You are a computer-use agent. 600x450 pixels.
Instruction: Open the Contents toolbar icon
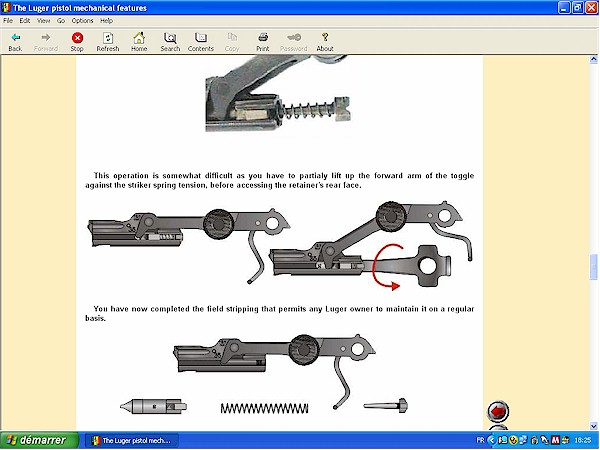coord(201,37)
